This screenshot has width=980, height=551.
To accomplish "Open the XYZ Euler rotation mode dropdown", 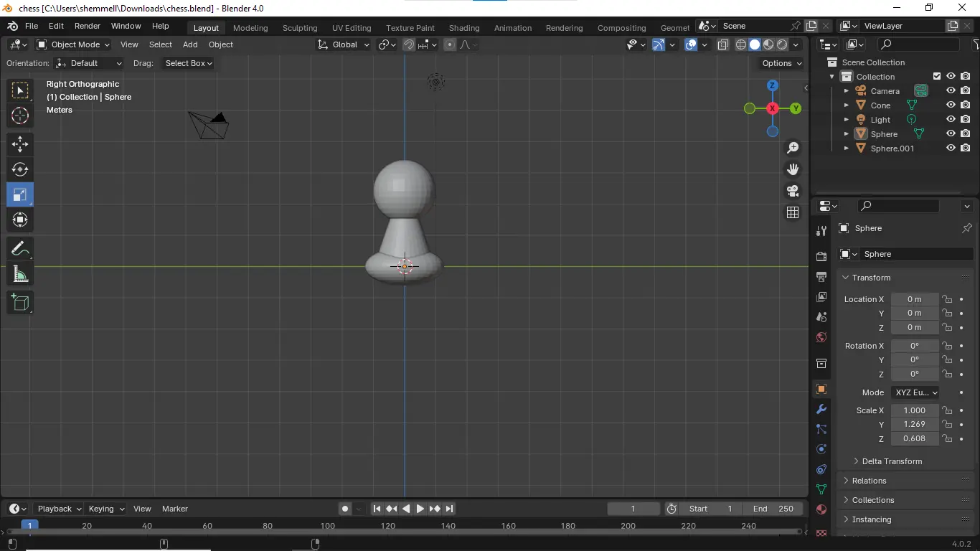I will pos(915,392).
